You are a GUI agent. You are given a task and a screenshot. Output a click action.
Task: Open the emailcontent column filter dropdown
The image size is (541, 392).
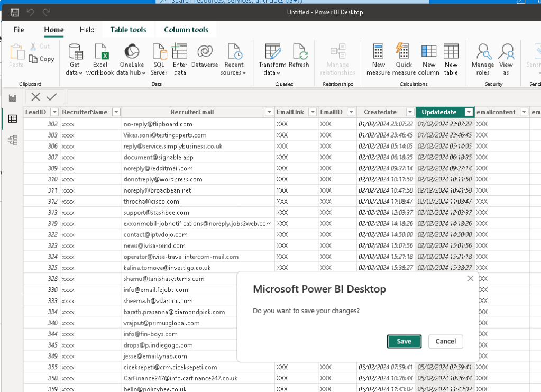524,112
